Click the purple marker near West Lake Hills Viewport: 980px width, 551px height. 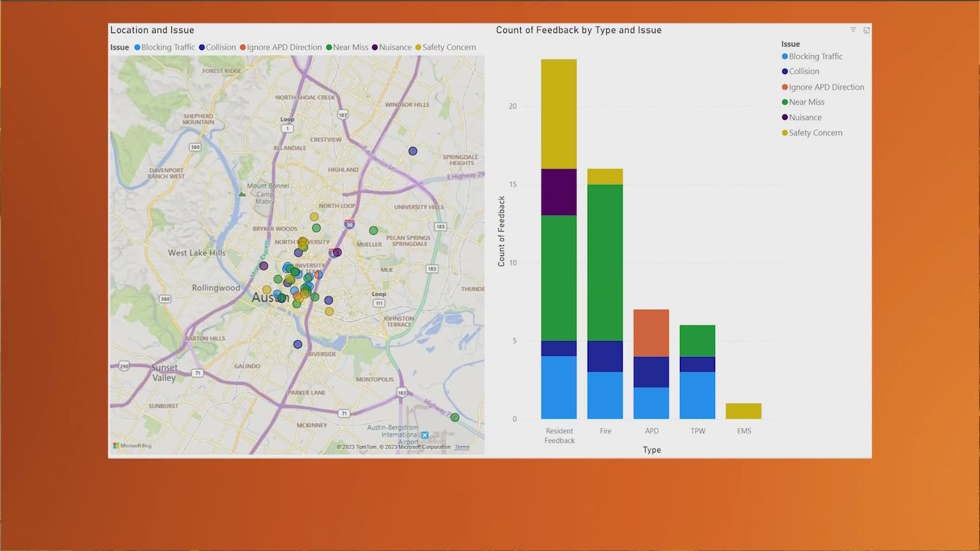click(264, 266)
